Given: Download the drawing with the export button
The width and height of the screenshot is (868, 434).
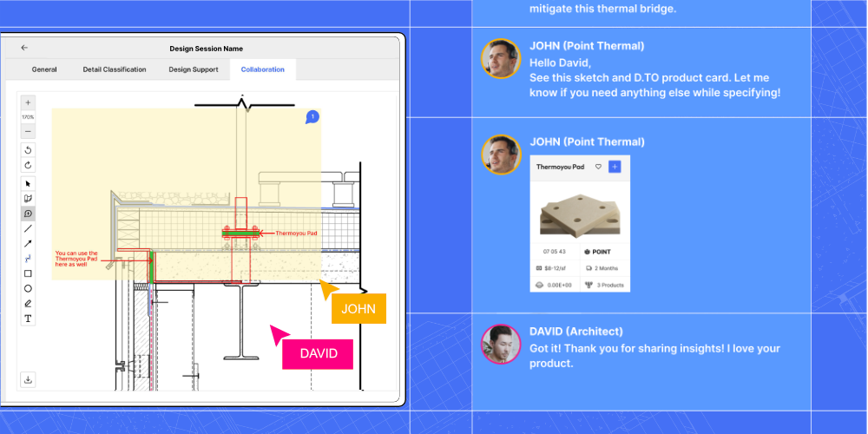Looking at the screenshot, I should (28, 379).
